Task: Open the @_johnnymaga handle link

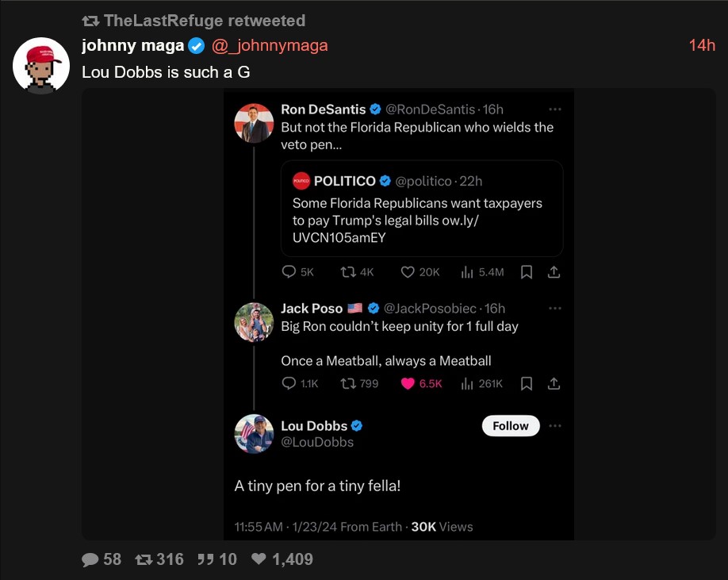Action: [270, 46]
